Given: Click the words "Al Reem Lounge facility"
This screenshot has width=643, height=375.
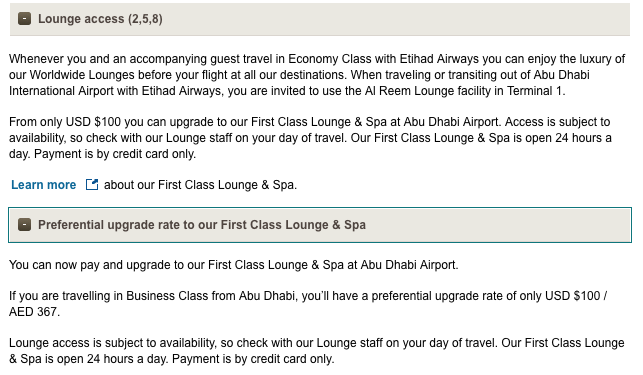Looking at the screenshot, I should (428, 91).
